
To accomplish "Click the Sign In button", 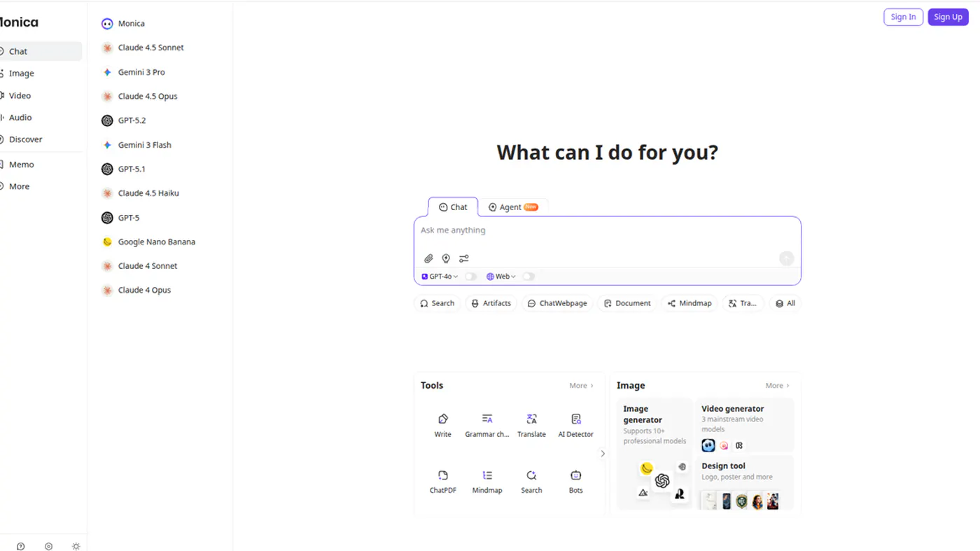I will pyautogui.click(x=903, y=17).
